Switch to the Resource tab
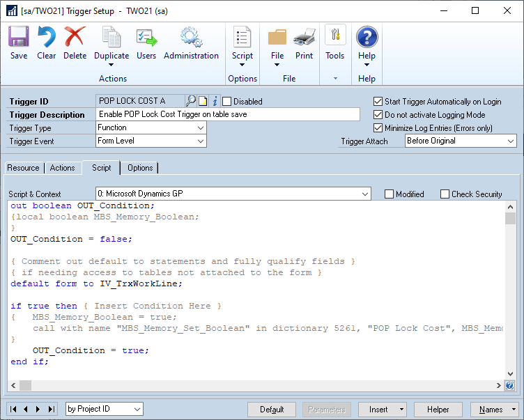Screen dimensions: 524x420 click(x=24, y=168)
